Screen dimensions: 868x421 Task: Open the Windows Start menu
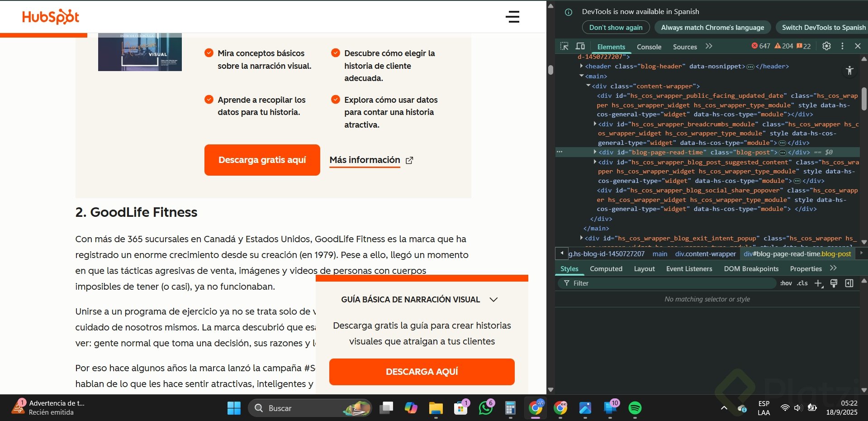click(x=234, y=408)
